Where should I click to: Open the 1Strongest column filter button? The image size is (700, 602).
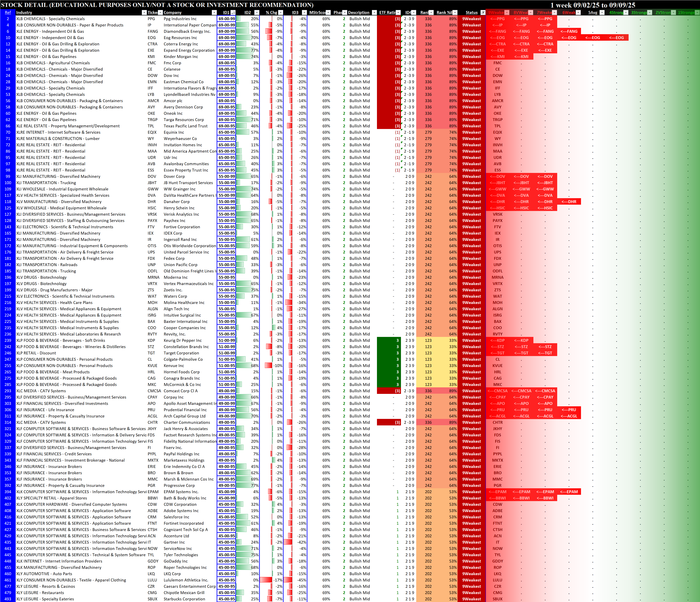point(697,12)
